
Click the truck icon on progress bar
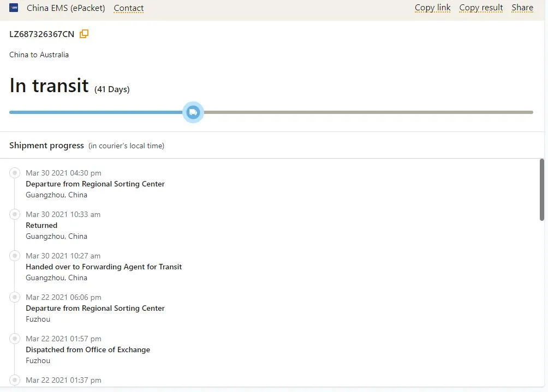point(193,112)
